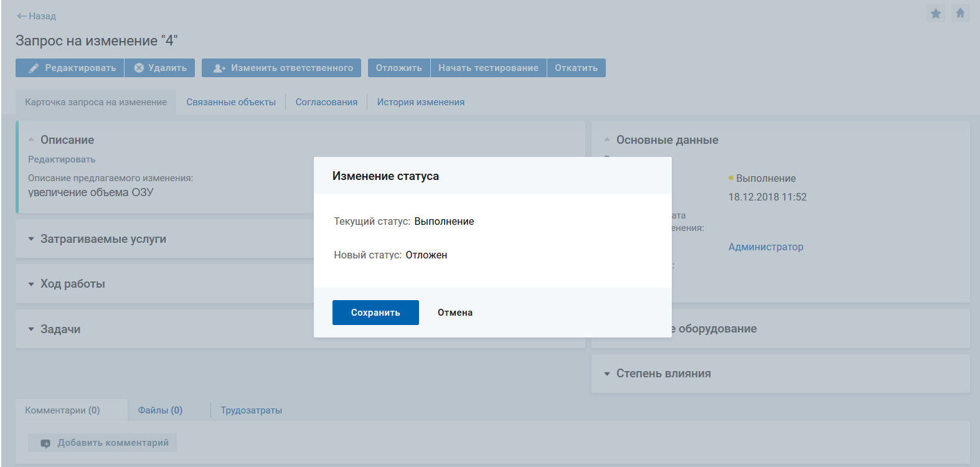Click the text увеличение объема ОЗУ

(91, 192)
